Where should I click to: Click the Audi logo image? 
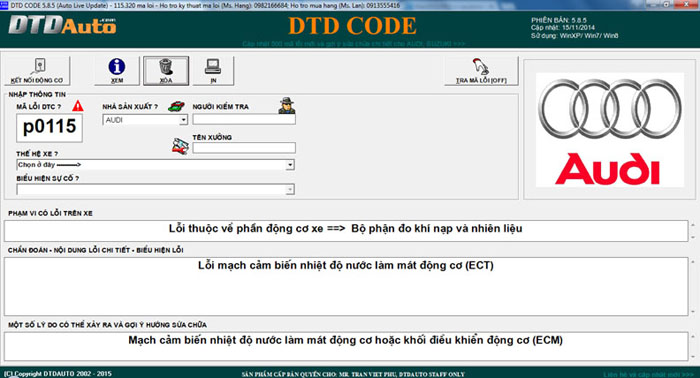[610, 130]
